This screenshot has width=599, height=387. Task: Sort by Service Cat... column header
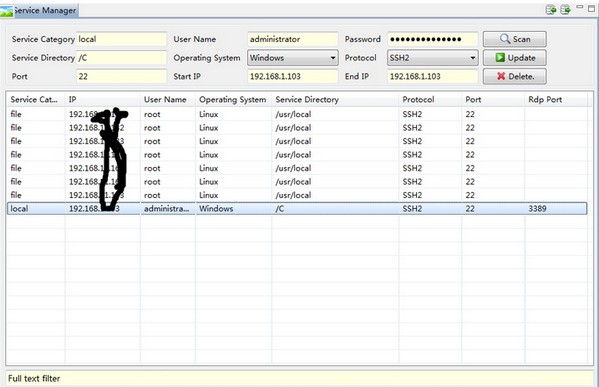pyautogui.click(x=36, y=99)
